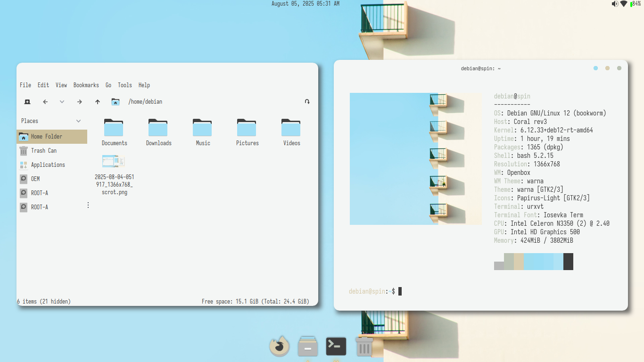Reload the folder with the refresh icon
The height and width of the screenshot is (362, 644).
pyautogui.click(x=307, y=102)
